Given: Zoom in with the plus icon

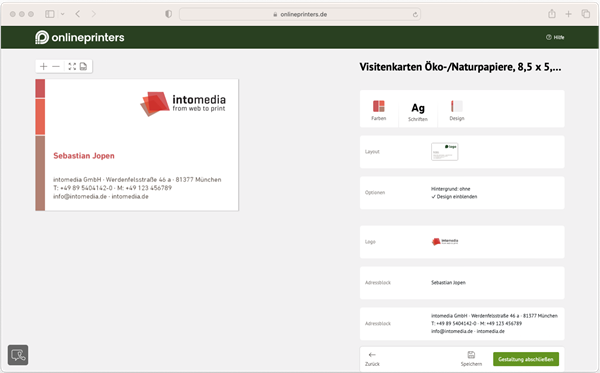Looking at the screenshot, I should click(44, 67).
